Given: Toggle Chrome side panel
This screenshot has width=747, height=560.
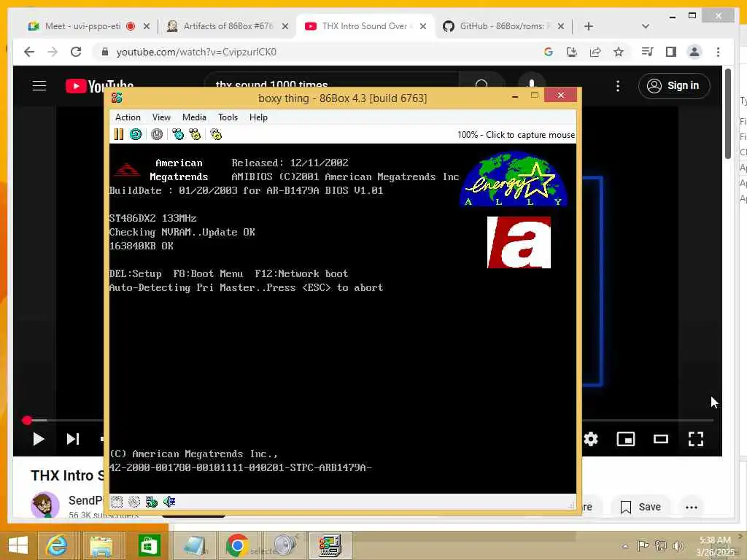Looking at the screenshot, I should click(671, 52).
